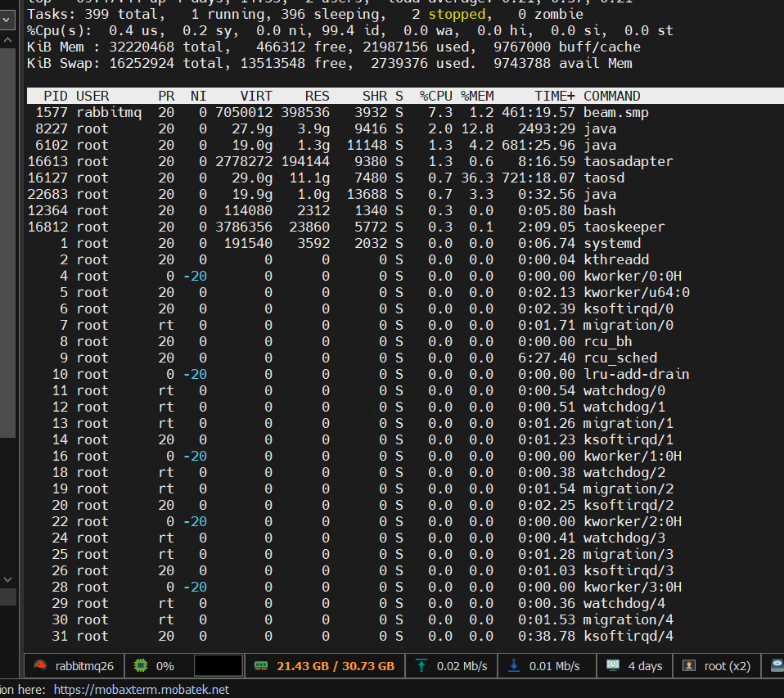Click the download speed arrow icon
This screenshot has height=698, width=784.
tap(514, 666)
